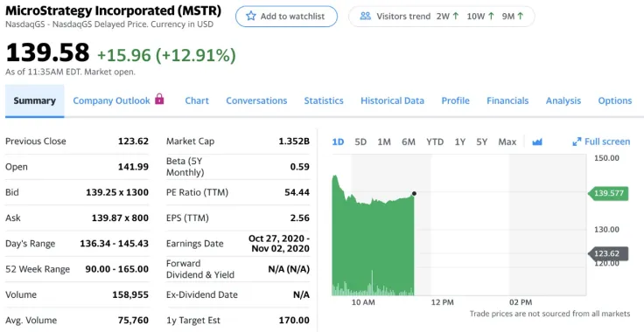Select the 5Y chart range

click(x=482, y=142)
